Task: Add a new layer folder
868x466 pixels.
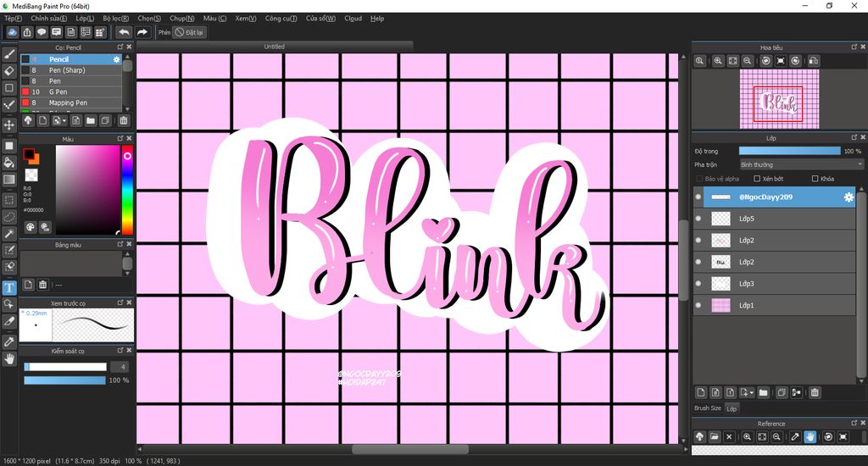Action: 764,392
